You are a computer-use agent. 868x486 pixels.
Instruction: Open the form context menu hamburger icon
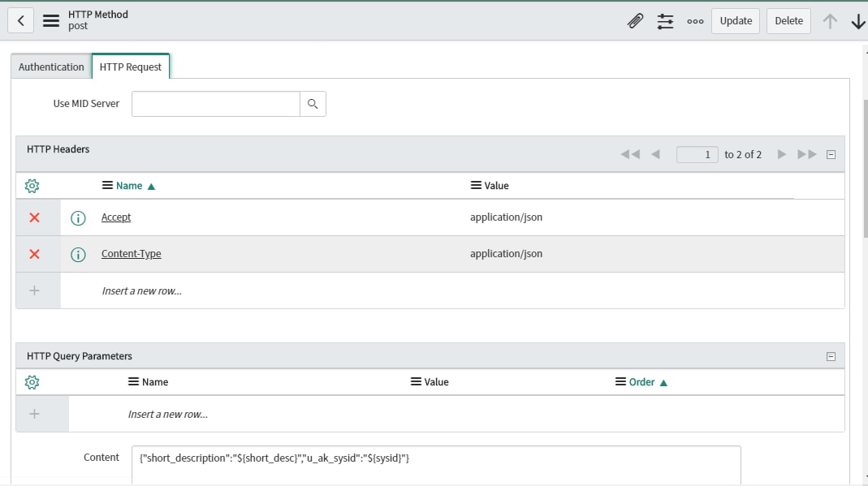pos(50,20)
